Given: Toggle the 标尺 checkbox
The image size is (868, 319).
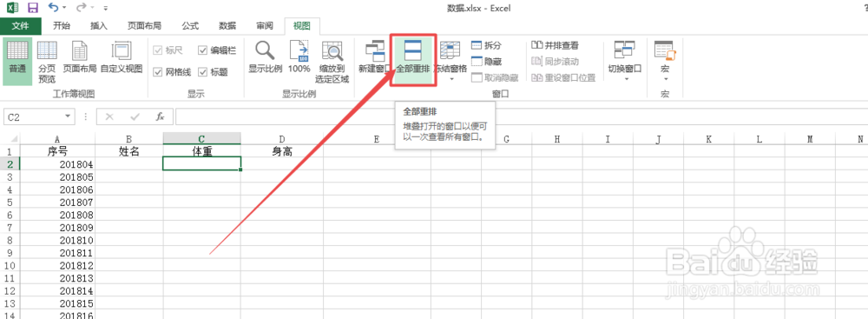Looking at the screenshot, I should point(168,50).
